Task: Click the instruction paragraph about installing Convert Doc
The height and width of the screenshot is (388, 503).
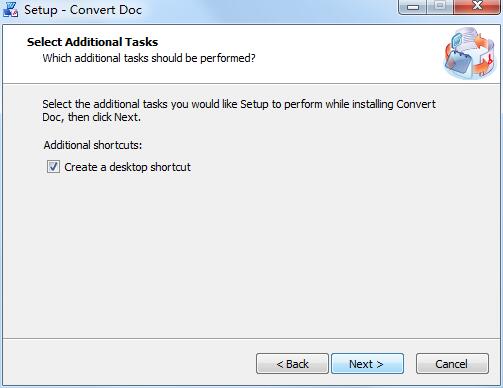Action: pyautogui.click(x=239, y=111)
